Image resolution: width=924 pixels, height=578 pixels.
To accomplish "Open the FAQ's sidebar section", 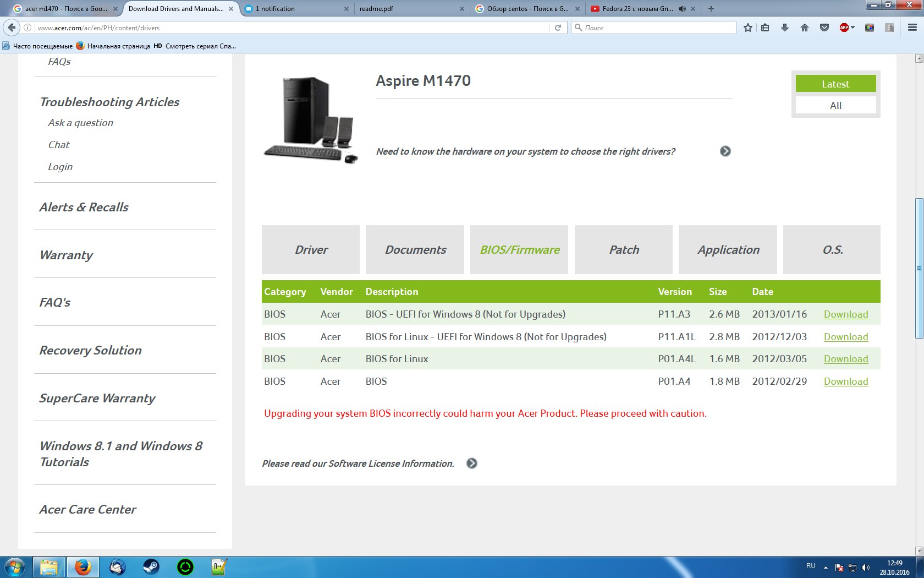I will tap(55, 302).
